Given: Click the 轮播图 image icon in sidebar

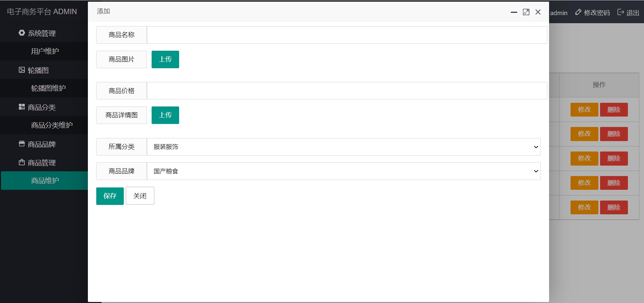Looking at the screenshot, I should pos(22,70).
